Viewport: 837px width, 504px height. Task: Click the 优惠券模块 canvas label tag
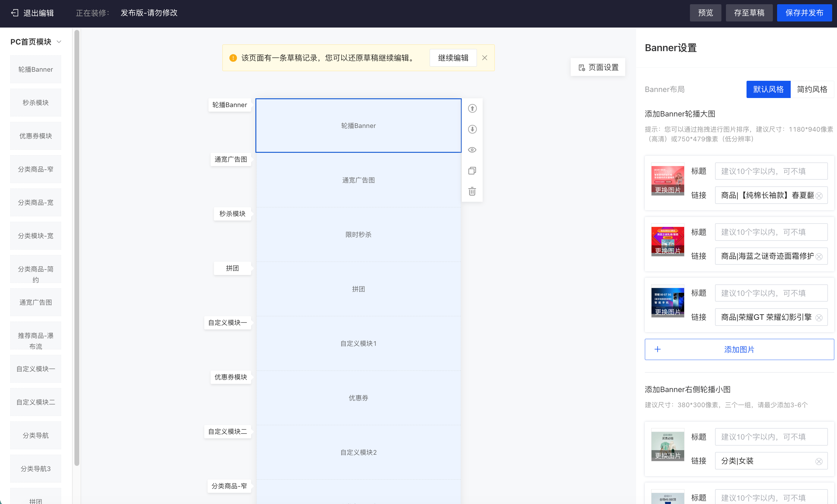(x=231, y=377)
